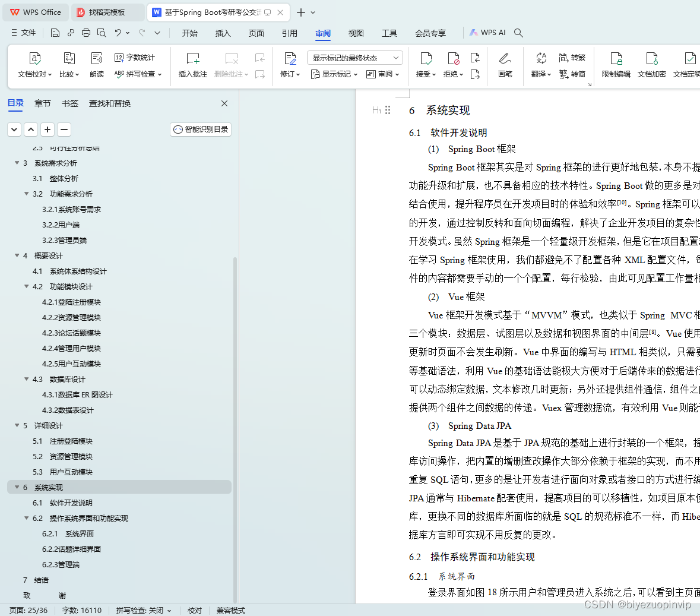The image size is (700, 616).
Task: Collapse the 4.3 数据库设计 node
Action: coord(26,379)
